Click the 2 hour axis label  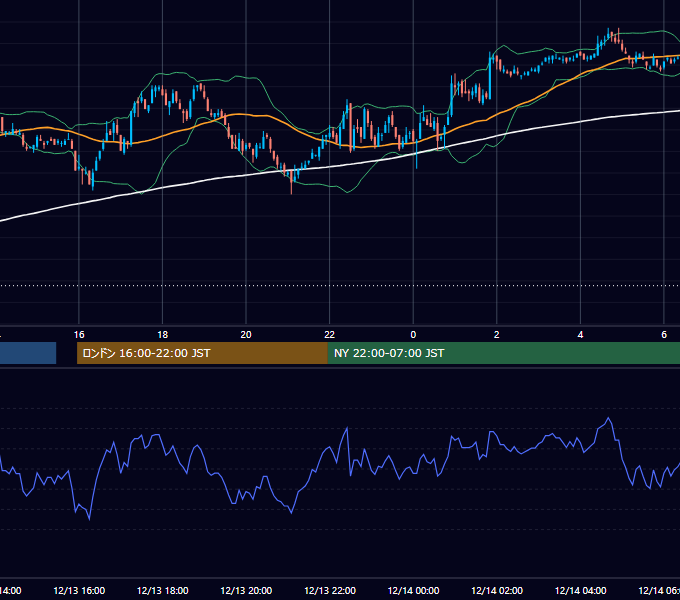pyautogui.click(x=497, y=335)
